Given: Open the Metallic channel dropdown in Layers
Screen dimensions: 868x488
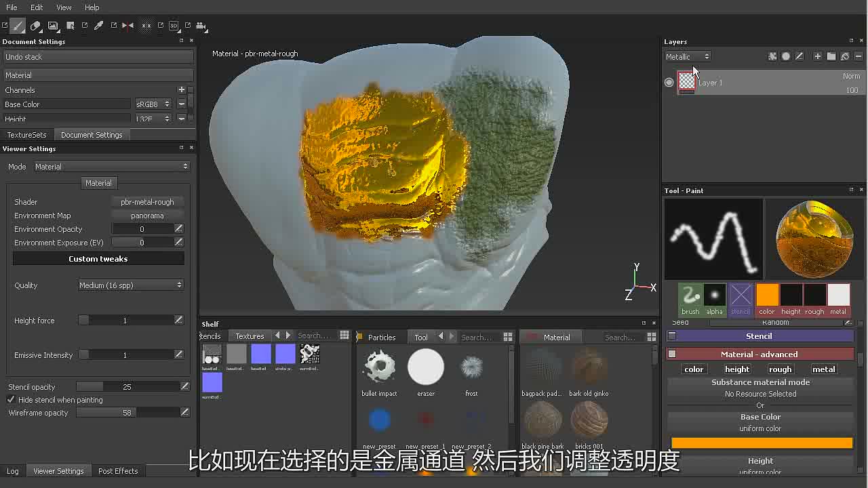Looking at the screenshot, I should 688,56.
